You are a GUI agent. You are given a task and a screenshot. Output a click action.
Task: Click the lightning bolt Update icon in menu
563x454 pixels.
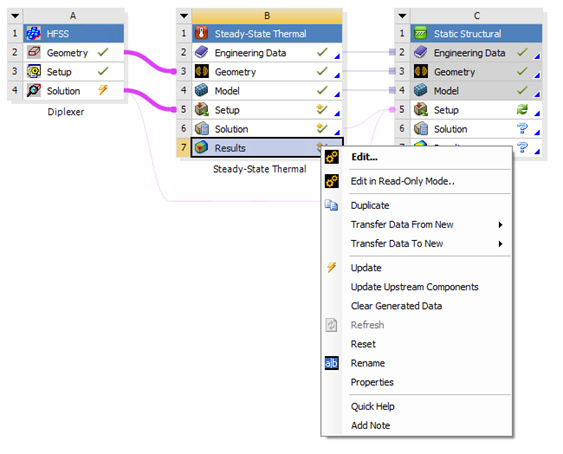click(x=332, y=267)
